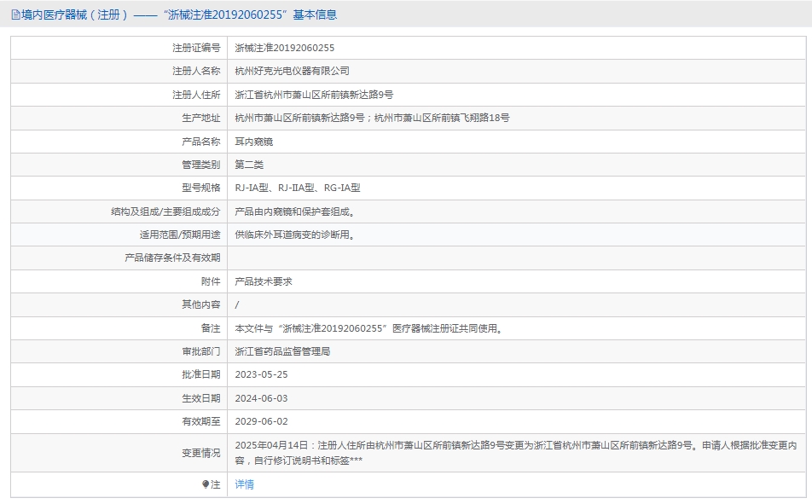Click the document icon before the page title

click(x=15, y=14)
